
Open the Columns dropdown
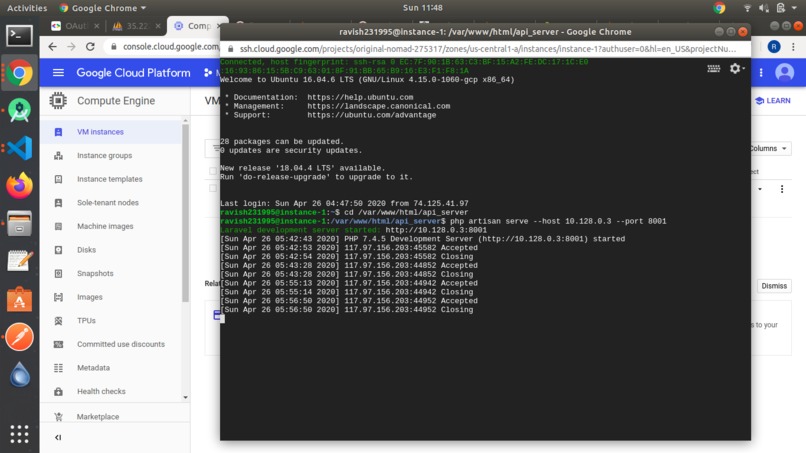tap(770, 149)
